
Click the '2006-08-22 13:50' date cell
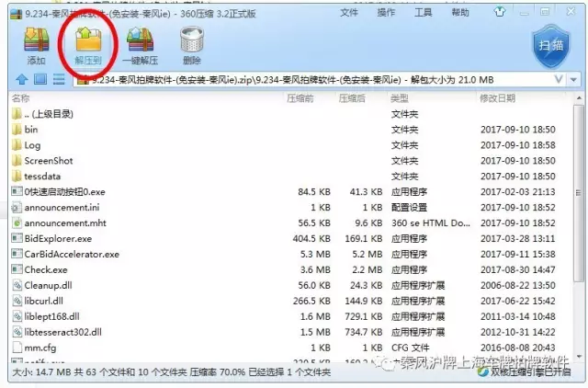pyautogui.click(x=518, y=285)
